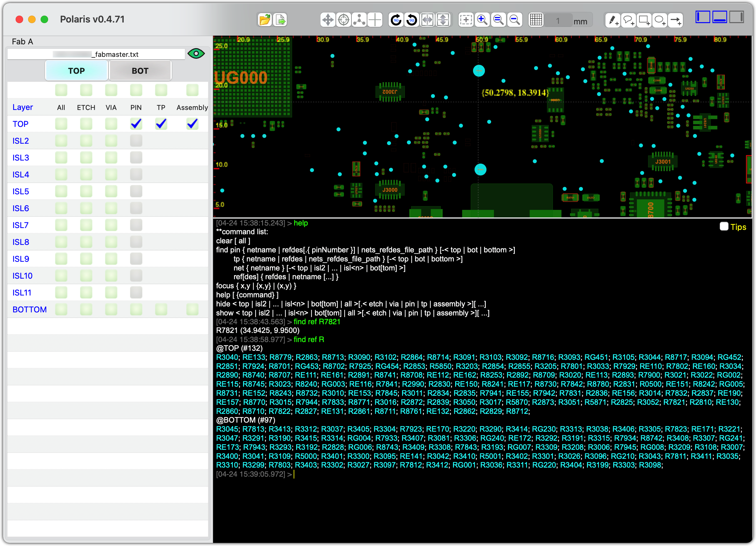Select the BOTTOM layer name
The image size is (756, 546).
tap(29, 309)
